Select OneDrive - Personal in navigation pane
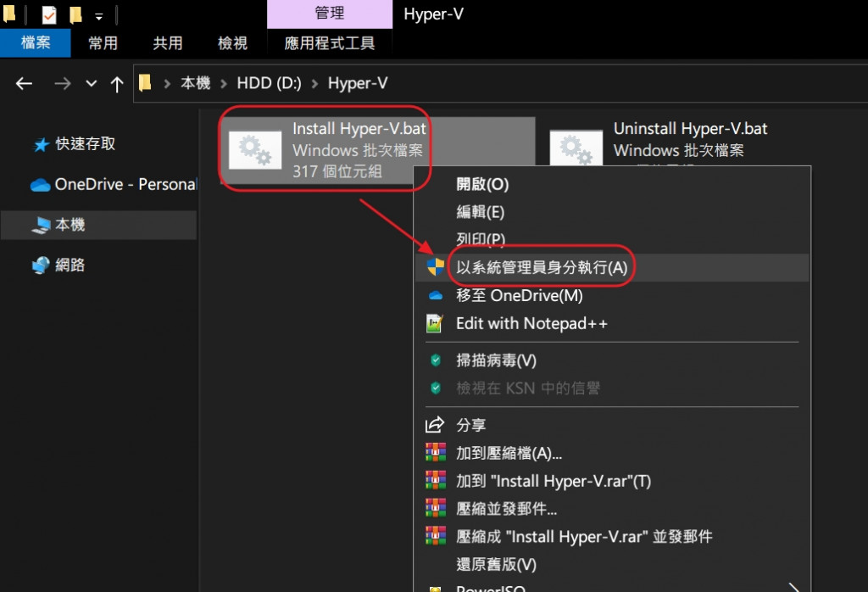The height and width of the screenshot is (592, 868). 125,184
